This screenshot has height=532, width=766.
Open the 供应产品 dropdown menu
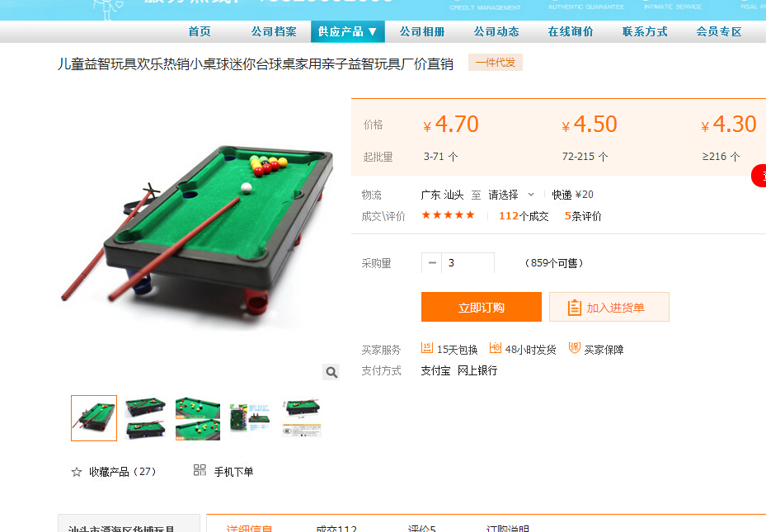(x=348, y=31)
